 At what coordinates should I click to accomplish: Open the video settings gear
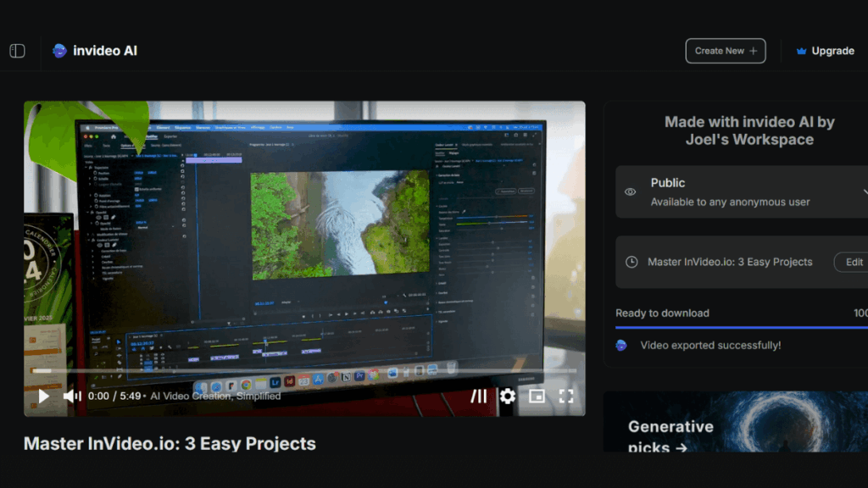tap(507, 396)
